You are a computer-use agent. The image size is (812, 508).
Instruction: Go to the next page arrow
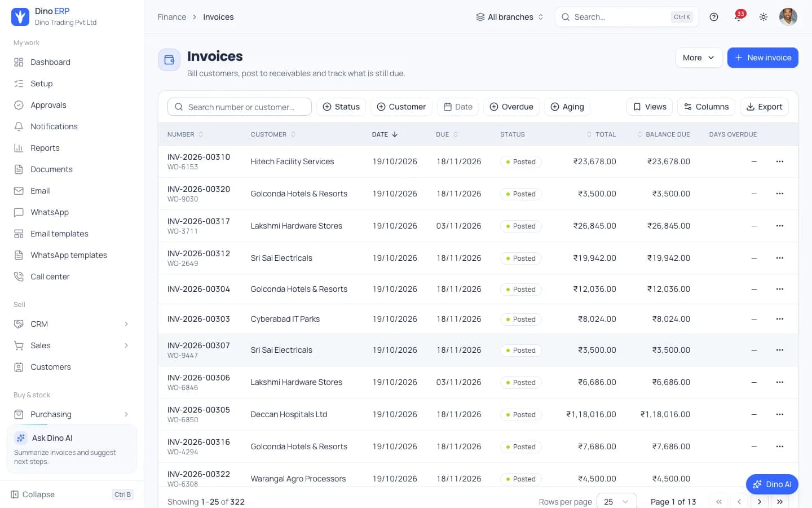(x=760, y=502)
